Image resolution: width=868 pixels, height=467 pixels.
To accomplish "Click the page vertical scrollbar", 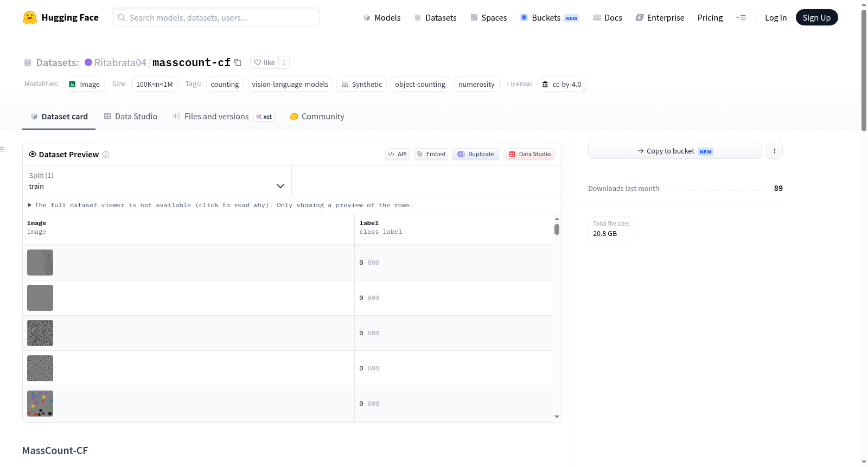I will click(864, 69).
